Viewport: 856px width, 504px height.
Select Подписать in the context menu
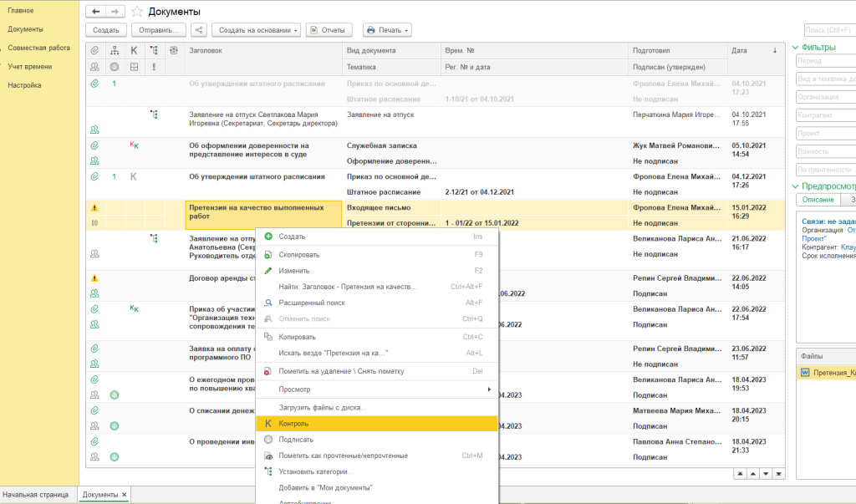click(x=296, y=440)
